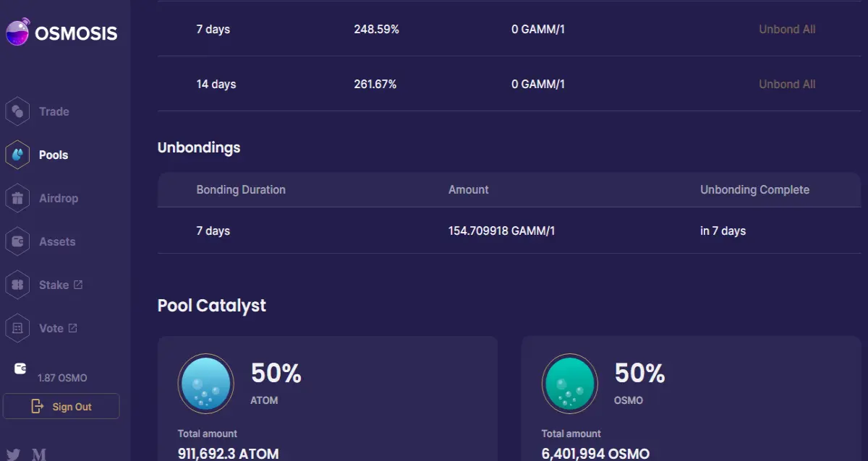Click 0 GAMM/1 in 7 days row
Viewport: 868px width, 461px height.
(x=538, y=30)
